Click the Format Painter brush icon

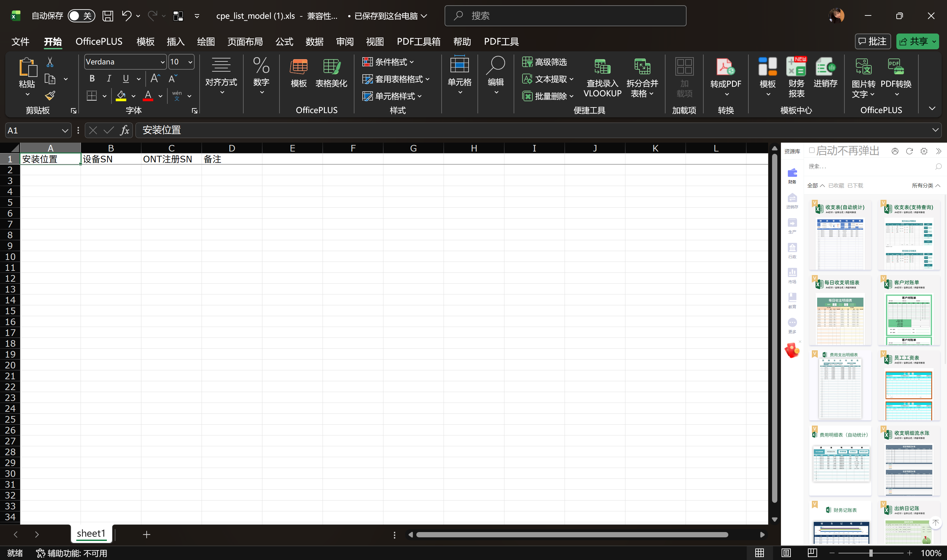pos(50,96)
